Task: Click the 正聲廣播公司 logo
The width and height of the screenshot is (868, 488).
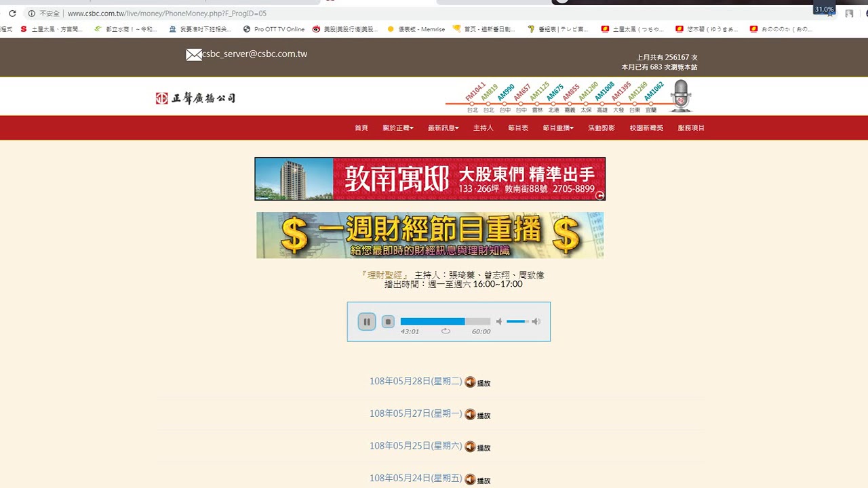Action: (195, 98)
